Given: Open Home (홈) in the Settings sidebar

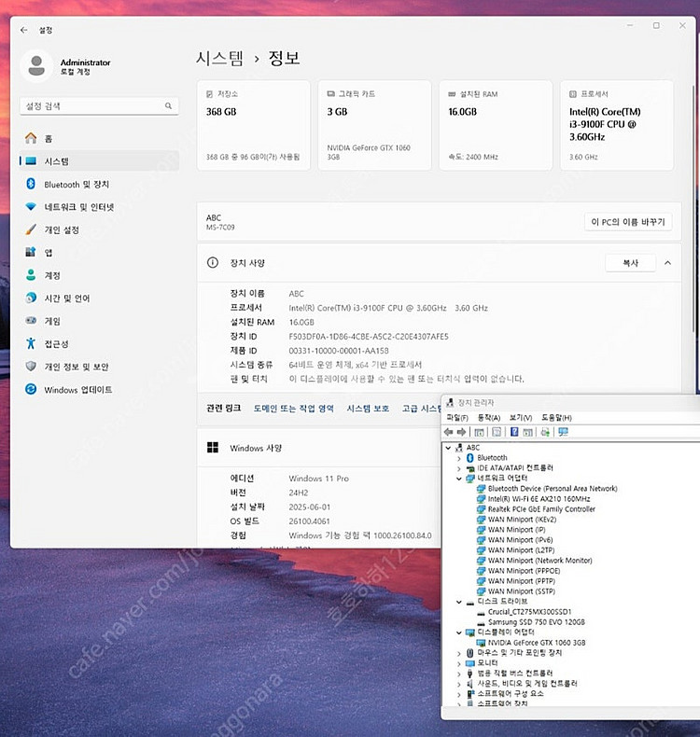Looking at the screenshot, I should point(99,139).
